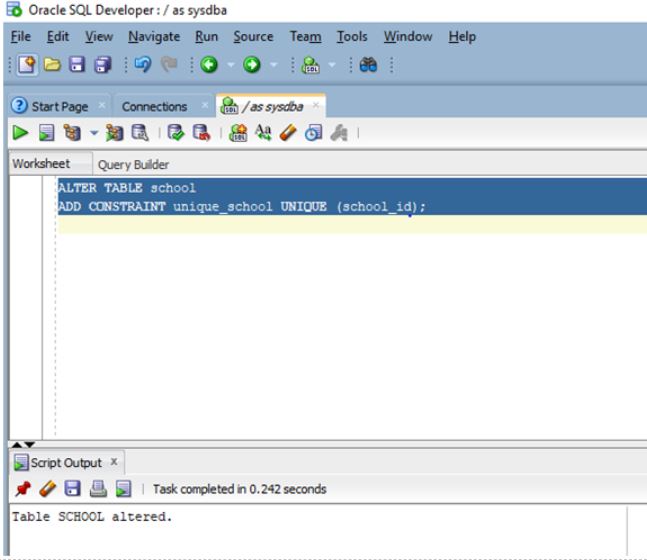Open SQL Worksheet icon in main toolbar

coord(311,65)
